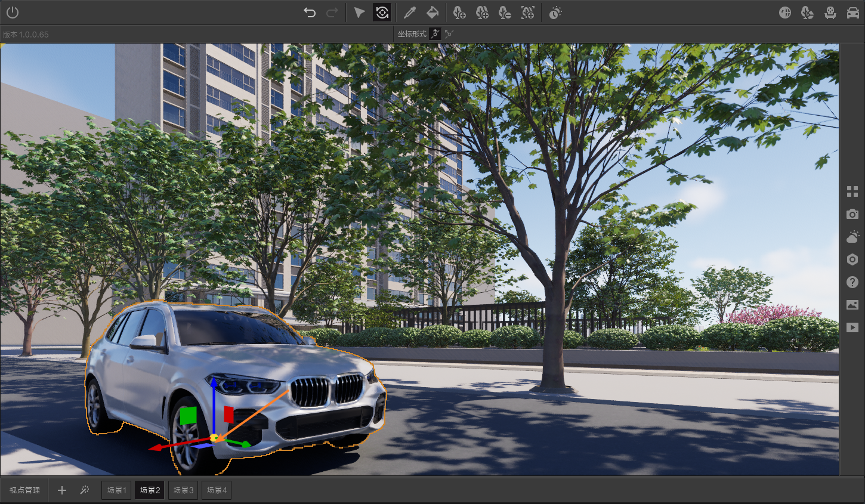This screenshot has height=504, width=865.
Task: Click the camera screenshot icon
Action: pyautogui.click(x=852, y=214)
